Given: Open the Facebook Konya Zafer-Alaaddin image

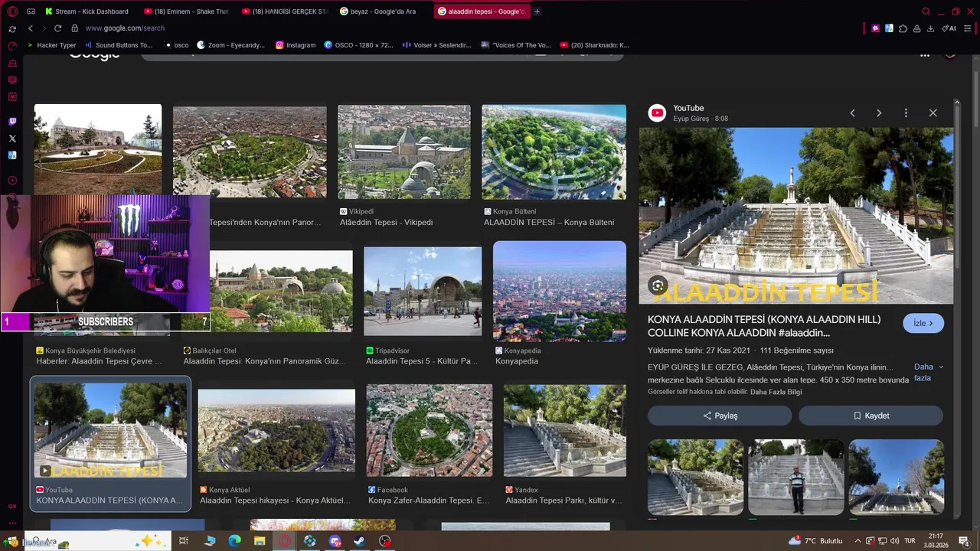Looking at the screenshot, I should [430, 430].
